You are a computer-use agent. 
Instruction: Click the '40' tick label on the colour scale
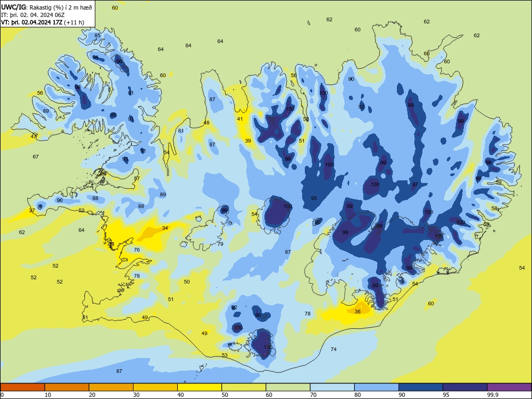181,395
